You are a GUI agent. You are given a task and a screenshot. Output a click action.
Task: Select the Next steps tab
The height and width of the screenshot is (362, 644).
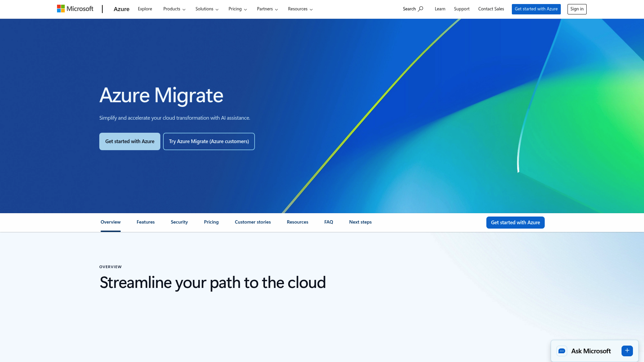(360, 222)
